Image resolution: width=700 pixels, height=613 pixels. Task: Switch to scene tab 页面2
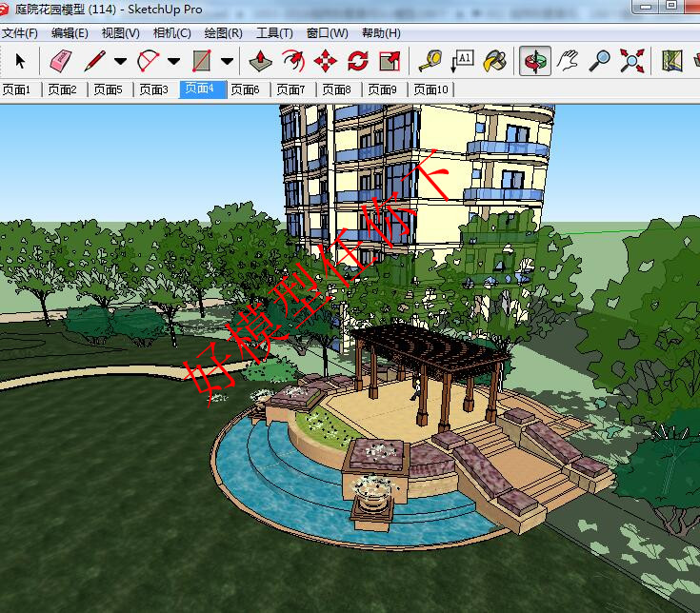tap(63, 89)
